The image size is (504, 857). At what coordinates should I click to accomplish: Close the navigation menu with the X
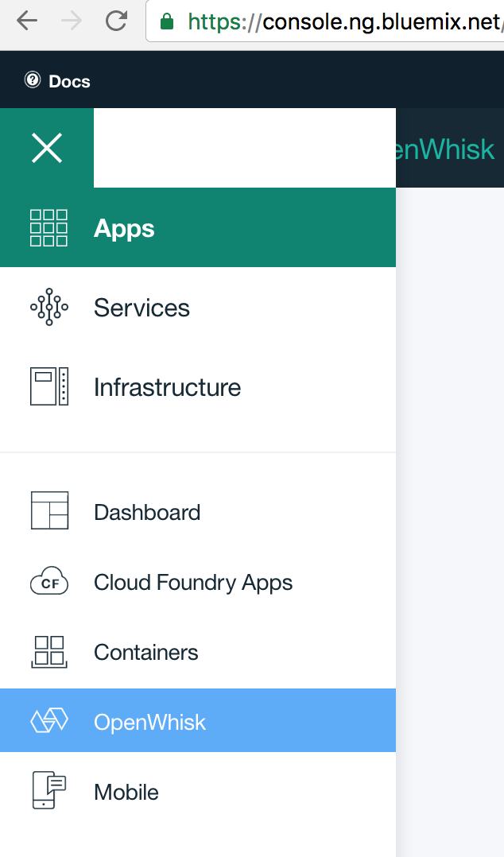47,148
